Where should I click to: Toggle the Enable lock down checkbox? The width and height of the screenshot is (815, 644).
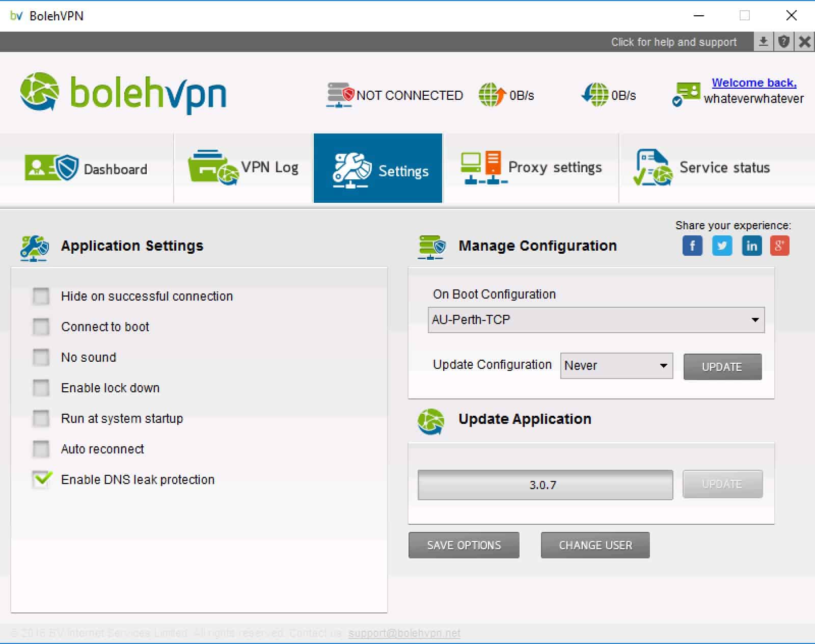pos(41,388)
